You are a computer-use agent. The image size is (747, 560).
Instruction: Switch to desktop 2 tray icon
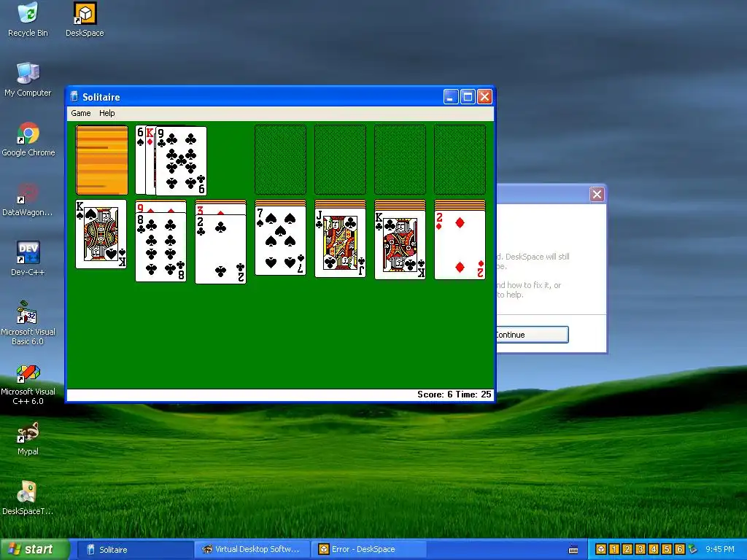(627, 549)
